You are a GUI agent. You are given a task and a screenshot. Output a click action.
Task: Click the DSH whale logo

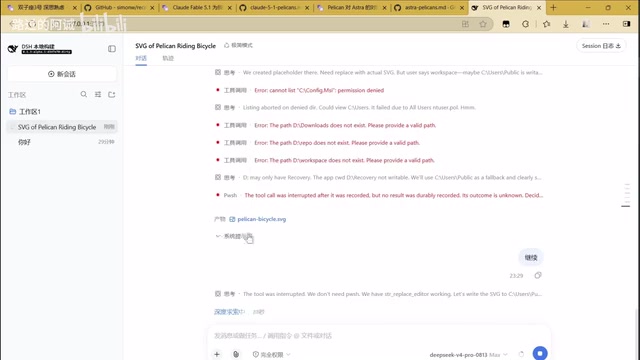13,49
